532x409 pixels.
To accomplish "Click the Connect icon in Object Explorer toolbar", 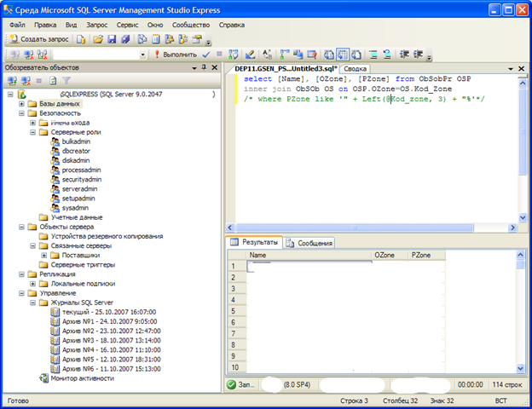I will pyautogui.click(x=12, y=81).
